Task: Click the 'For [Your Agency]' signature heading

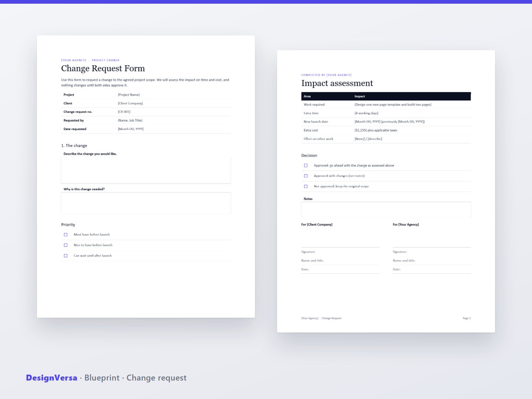Action: [406, 225]
